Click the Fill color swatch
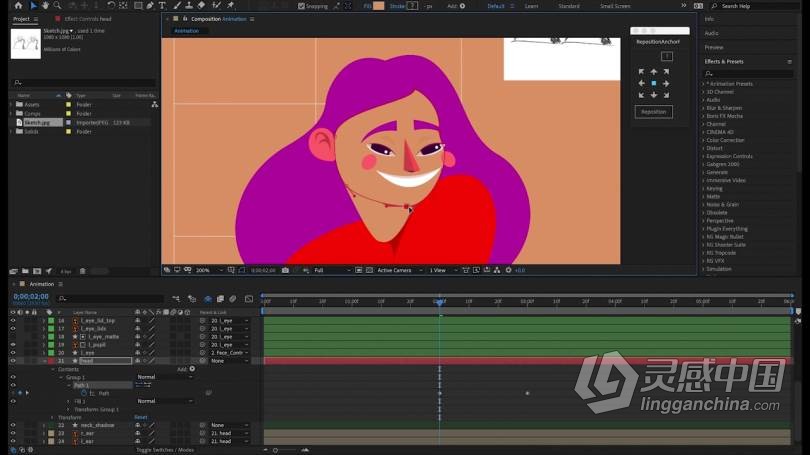The height and width of the screenshot is (455, 810). tap(379, 6)
